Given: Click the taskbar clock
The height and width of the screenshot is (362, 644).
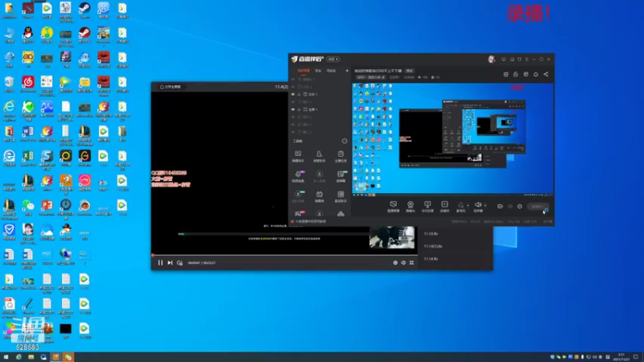Looking at the screenshot, I should (x=621, y=357).
